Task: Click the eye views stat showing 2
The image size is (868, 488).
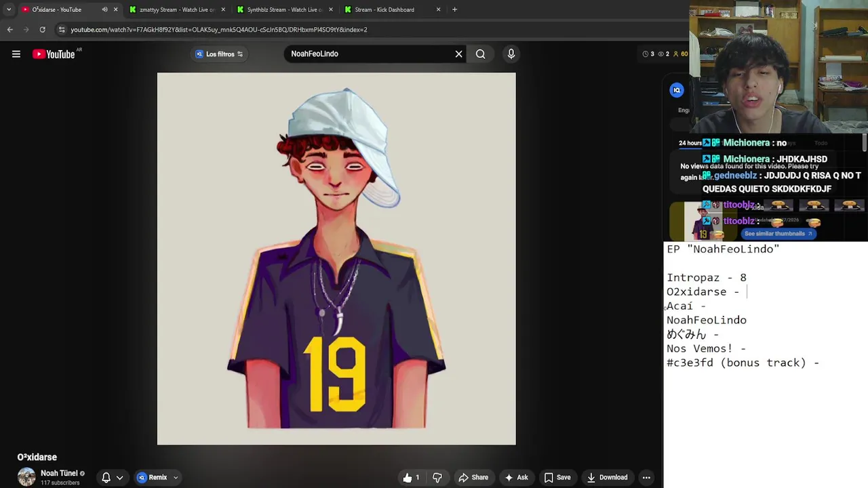Action: click(x=664, y=54)
